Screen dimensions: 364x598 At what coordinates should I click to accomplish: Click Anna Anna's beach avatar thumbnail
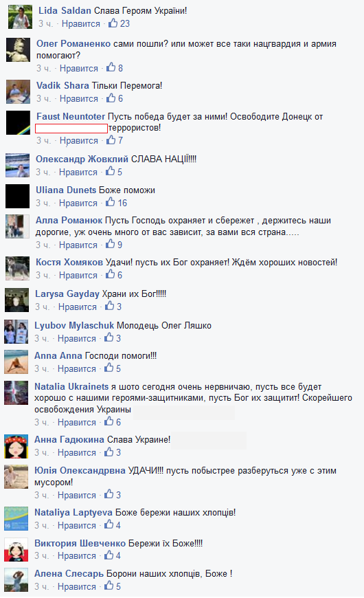16,362
